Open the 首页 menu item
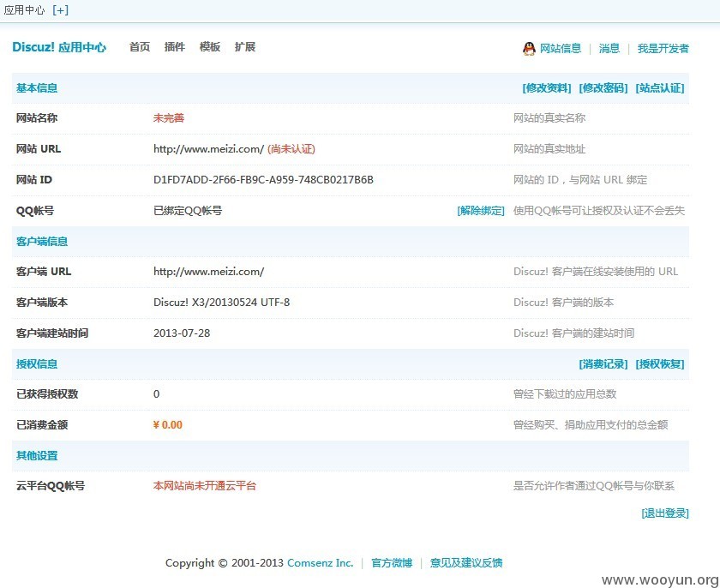The image size is (720, 588). pos(140,47)
